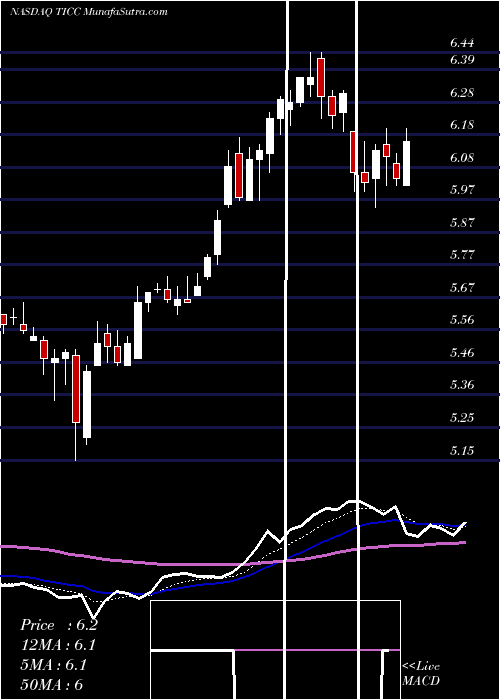Click the 12MA : 6.1 readout

tap(58, 645)
